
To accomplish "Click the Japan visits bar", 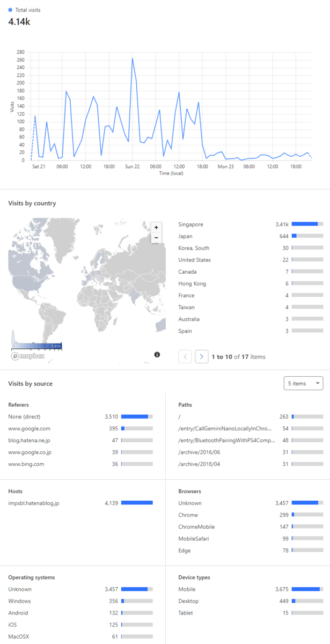I will 307,236.
